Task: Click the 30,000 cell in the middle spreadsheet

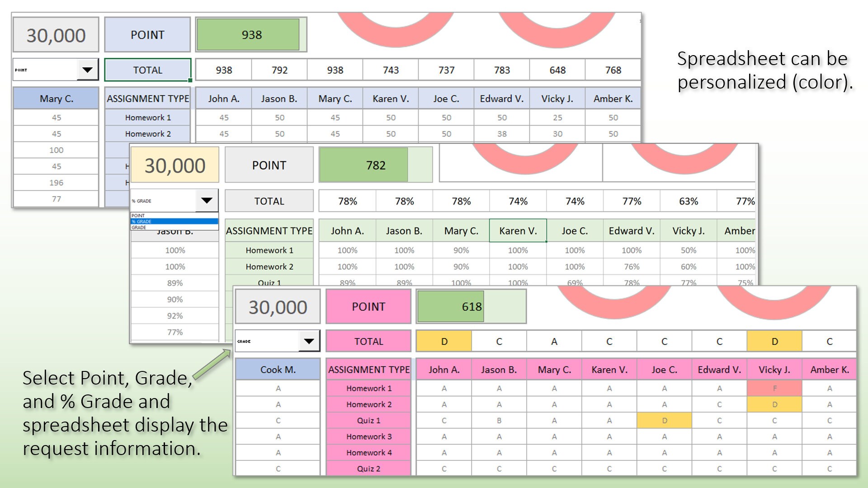Action: tap(175, 164)
